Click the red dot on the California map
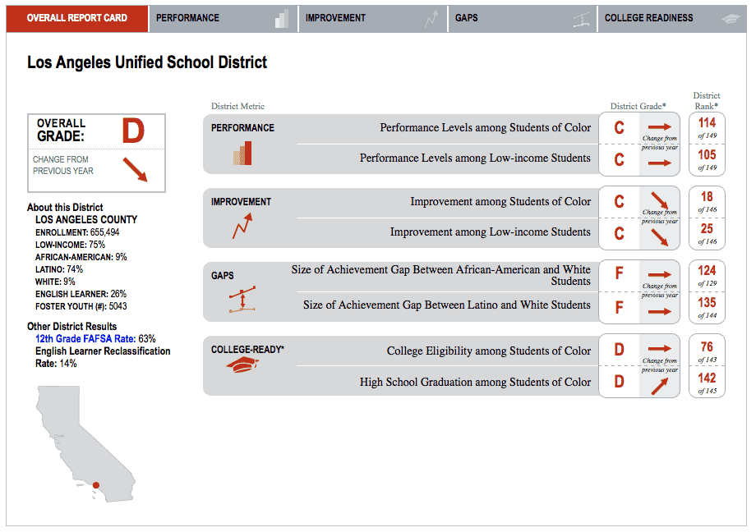756x532 pixels. click(x=95, y=485)
